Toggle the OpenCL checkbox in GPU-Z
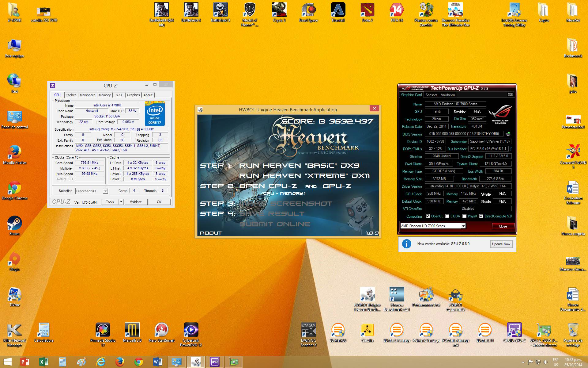This screenshot has width=588, height=368. (428, 216)
